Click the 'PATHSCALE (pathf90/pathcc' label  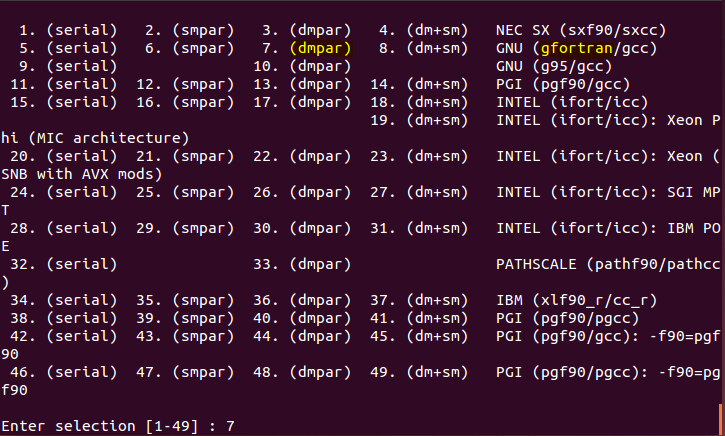coord(608,264)
